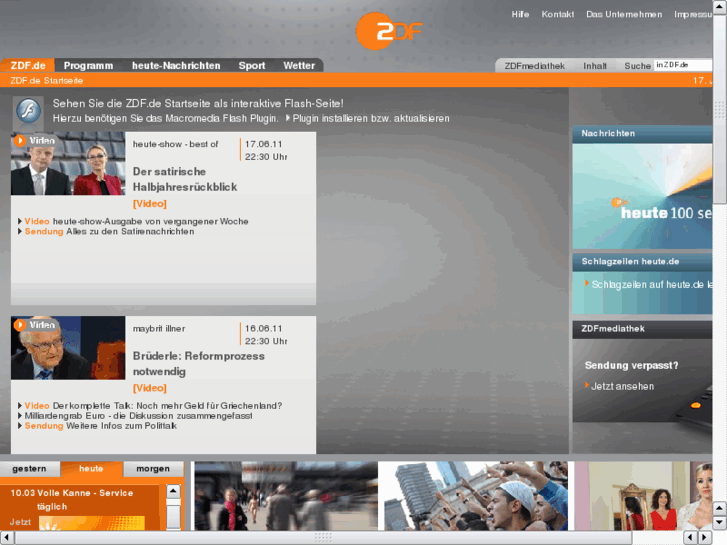727x545 pixels.
Task: Click program list scroll-up arrow
Action: pyautogui.click(x=173, y=491)
